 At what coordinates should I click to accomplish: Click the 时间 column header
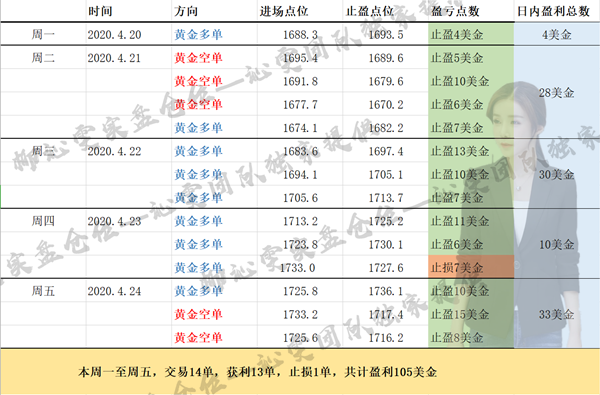100,11
